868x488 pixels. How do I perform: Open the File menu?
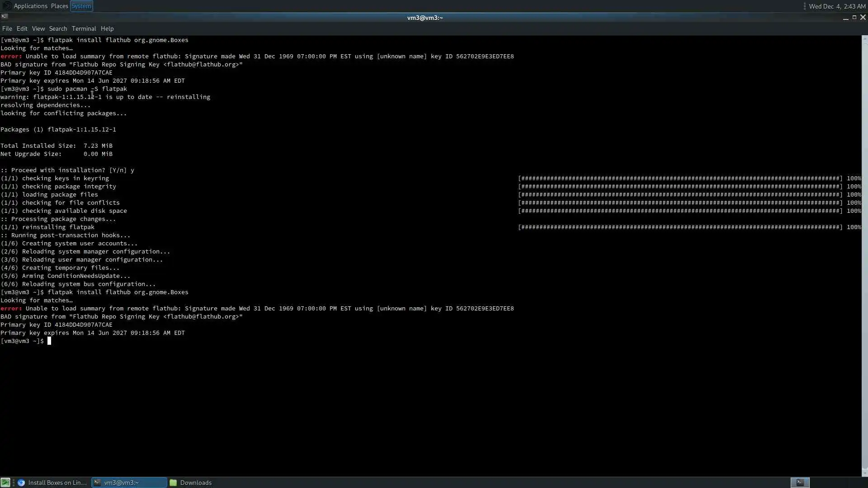click(7, 28)
